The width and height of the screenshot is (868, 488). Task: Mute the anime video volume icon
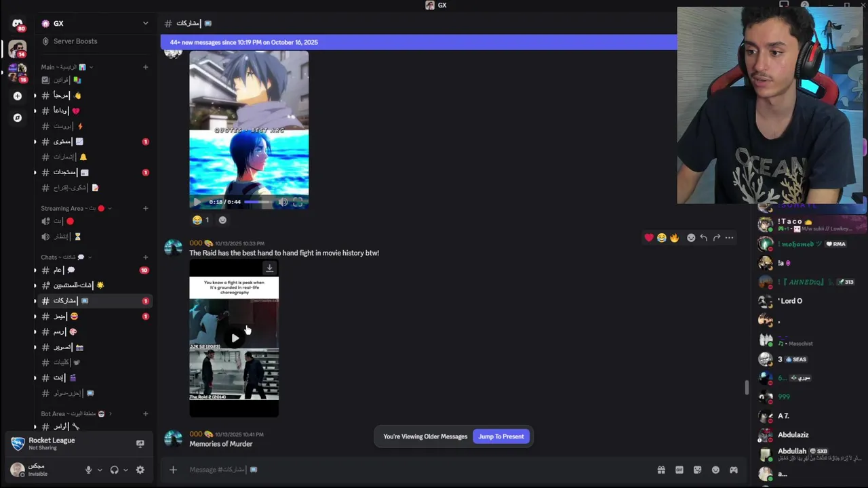pos(283,202)
